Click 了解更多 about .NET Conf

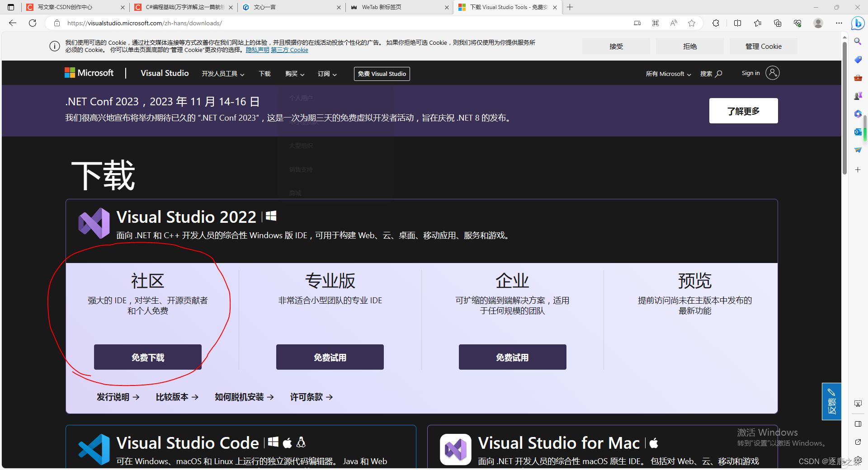point(744,111)
